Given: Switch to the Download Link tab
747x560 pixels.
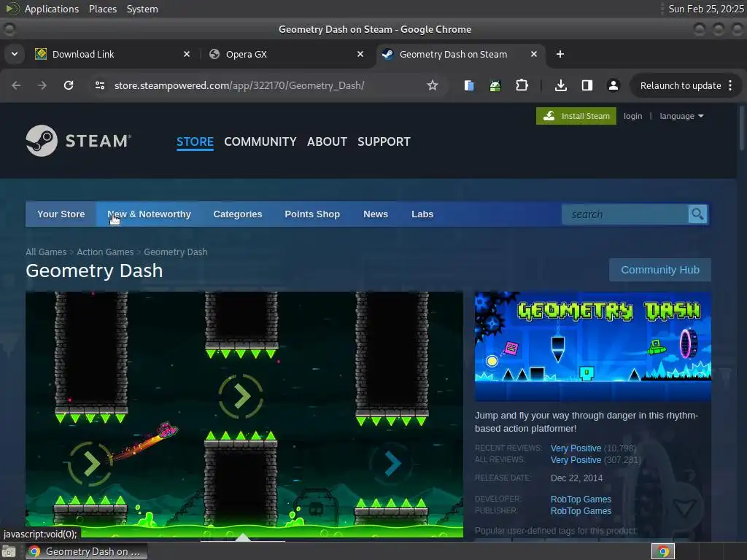Looking at the screenshot, I should [x=113, y=54].
